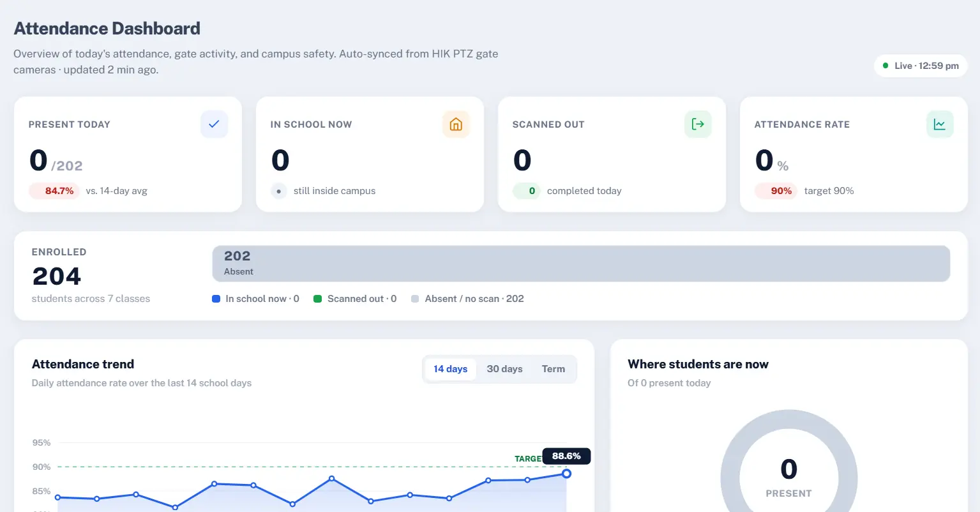Click the 'Absent / no scan · 202' legend text
Screen dimensions: 980x512
(x=474, y=299)
